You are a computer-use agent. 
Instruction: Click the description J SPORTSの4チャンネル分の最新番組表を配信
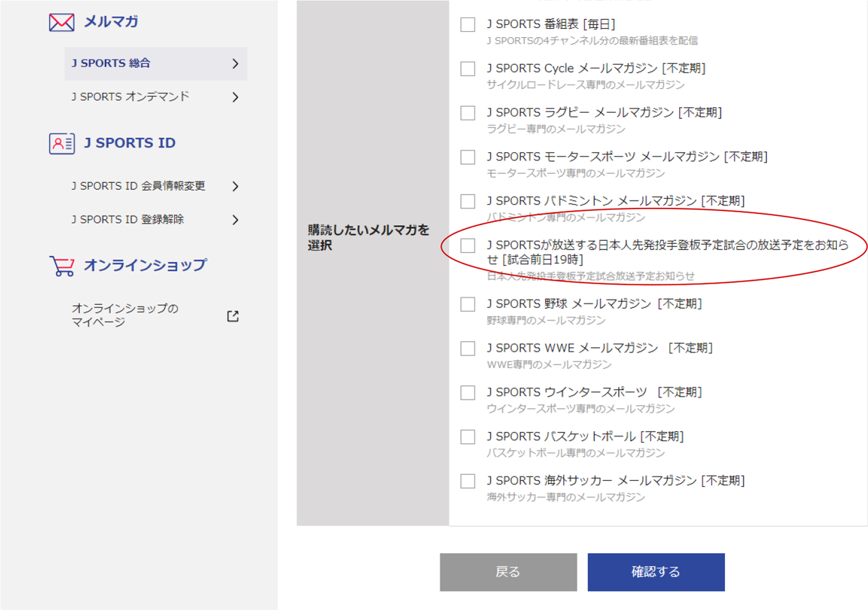(x=592, y=41)
